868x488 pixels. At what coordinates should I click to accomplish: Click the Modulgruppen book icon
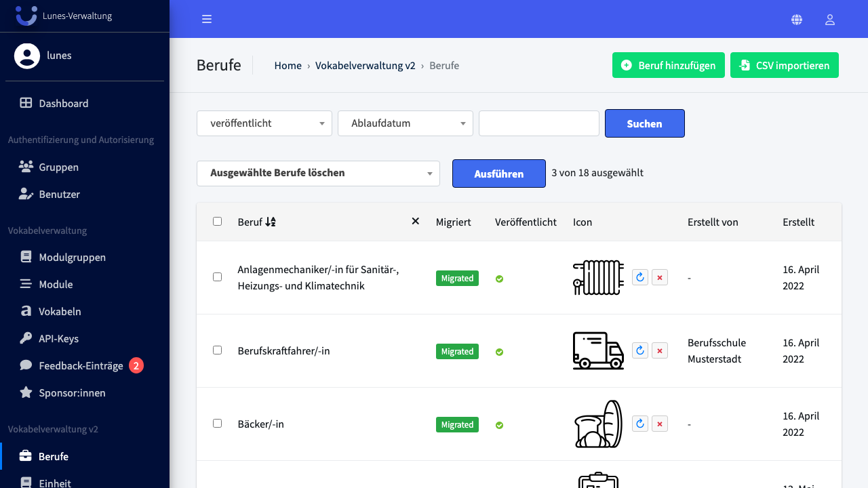pyautogui.click(x=26, y=257)
